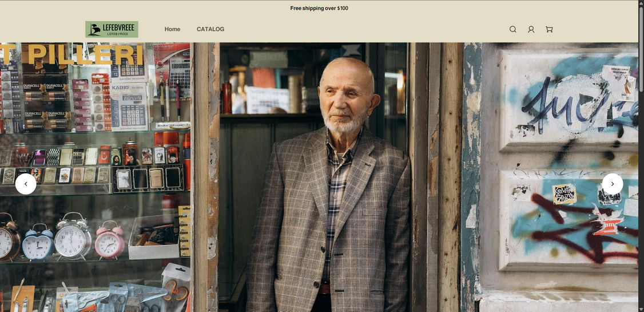Click the blue heart-shaped alarm clock
This screenshot has width=644, height=312.
(x=37, y=243)
